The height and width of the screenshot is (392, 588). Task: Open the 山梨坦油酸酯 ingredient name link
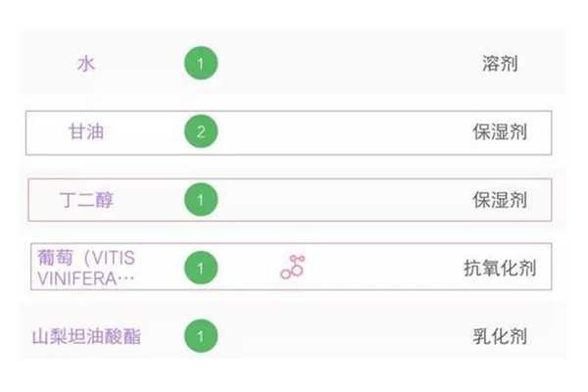[x=86, y=336]
